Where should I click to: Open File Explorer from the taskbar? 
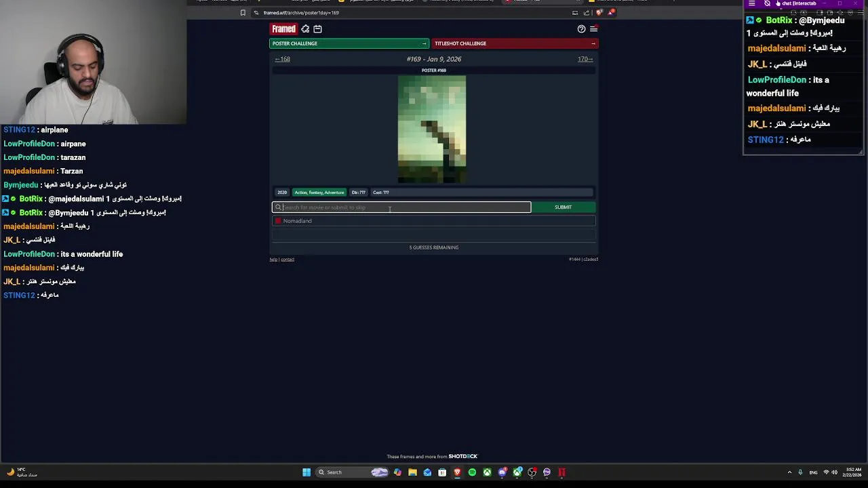(412, 472)
